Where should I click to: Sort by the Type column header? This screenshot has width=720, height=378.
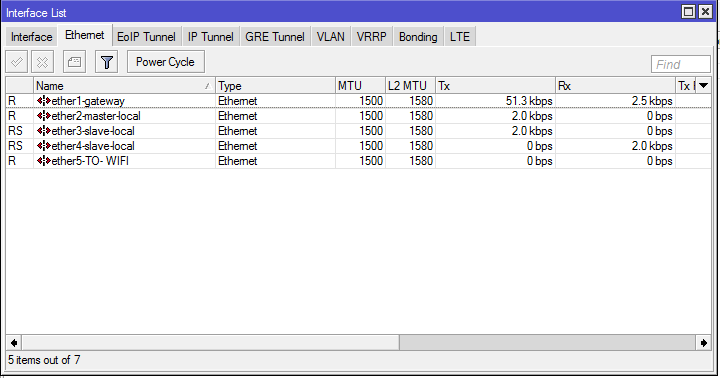pyautogui.click(x=275, y=86)
